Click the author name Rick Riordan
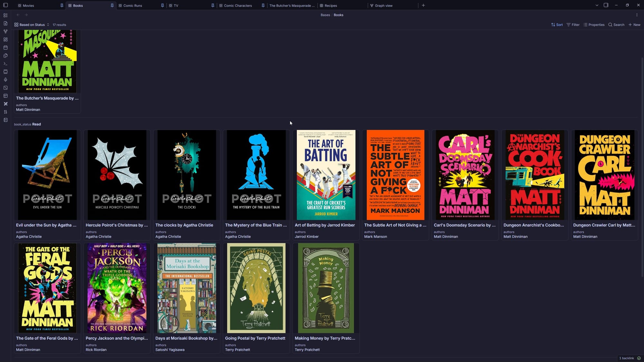The height and width of the screenshot is (362, 644). 96,350
